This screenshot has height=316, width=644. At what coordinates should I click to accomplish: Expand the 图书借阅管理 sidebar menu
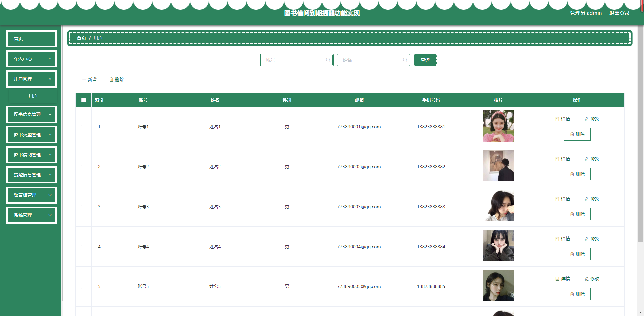click(32, 155)
